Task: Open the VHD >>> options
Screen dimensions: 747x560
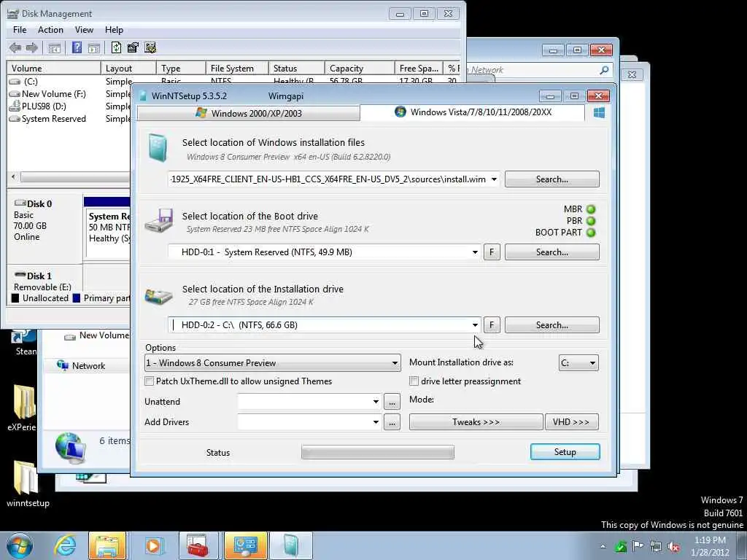Action: tap(571, 422)
